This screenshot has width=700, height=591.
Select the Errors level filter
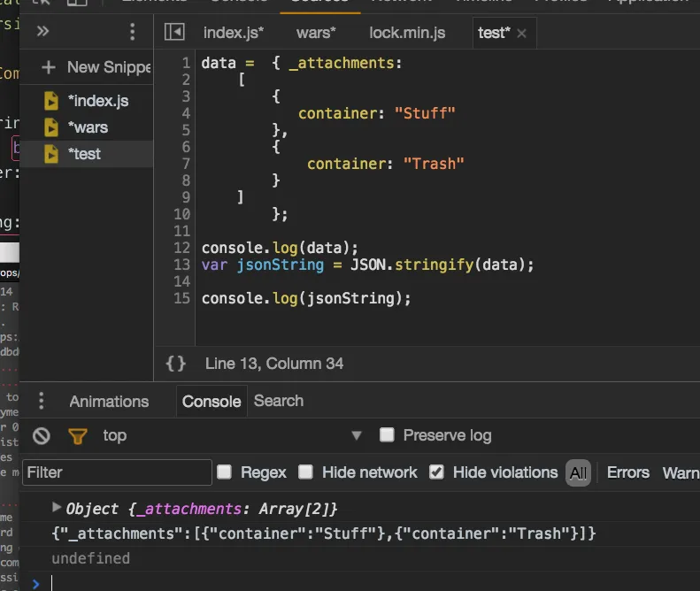tap(627, 472)
